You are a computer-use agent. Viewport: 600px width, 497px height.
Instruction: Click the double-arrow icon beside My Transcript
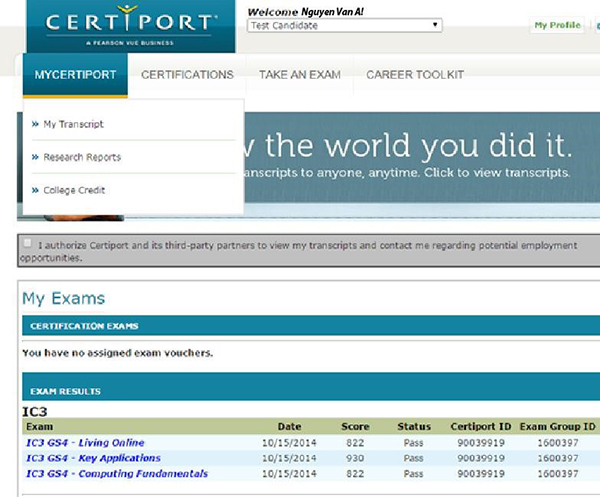click(x=35, y=124)
